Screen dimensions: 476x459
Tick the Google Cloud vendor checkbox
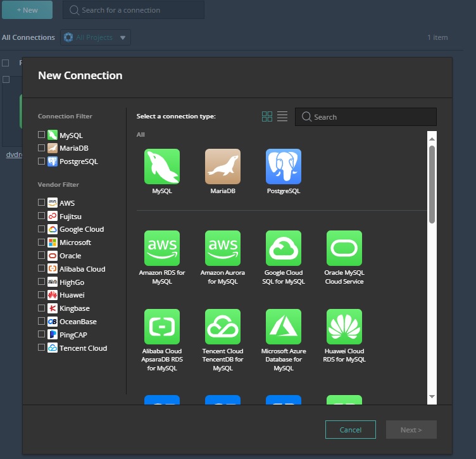click(x=42, y=229)
